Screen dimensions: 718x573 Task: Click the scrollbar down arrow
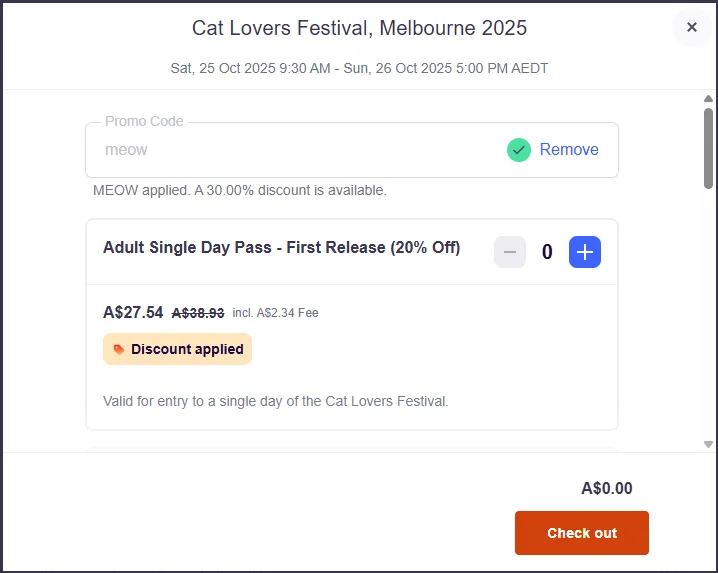tap(708, 444)
